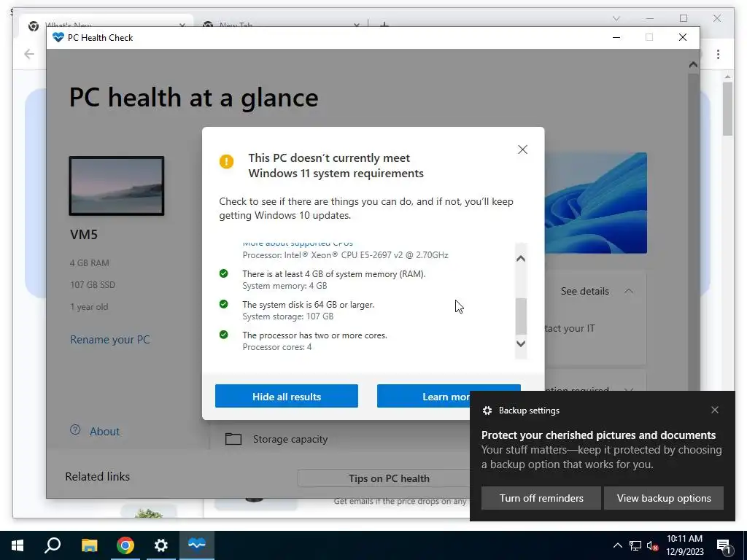Open the Windows Start menu
This screenshot has height=560, width=747.
pyautogui.click(x=18, y=545)
